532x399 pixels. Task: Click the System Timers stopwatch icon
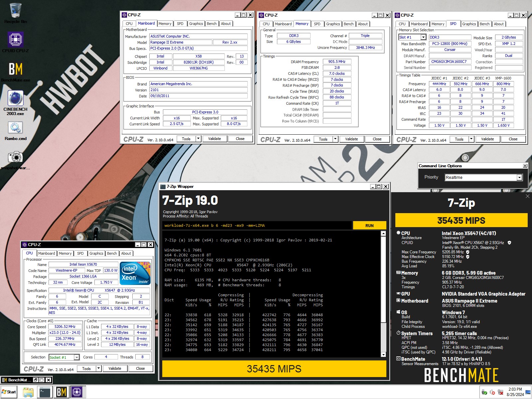[x=398, y=333]
